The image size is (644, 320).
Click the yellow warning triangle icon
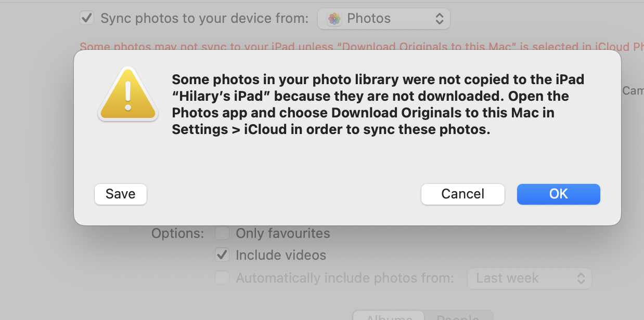127,95
